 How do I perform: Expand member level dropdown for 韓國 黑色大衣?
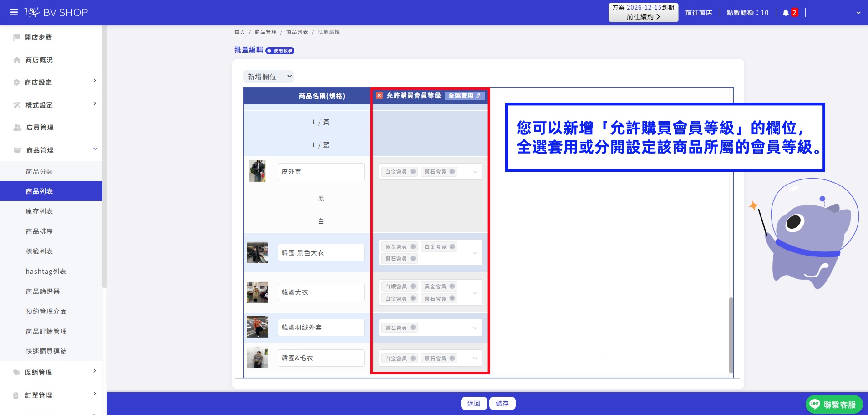click(475, 253)
